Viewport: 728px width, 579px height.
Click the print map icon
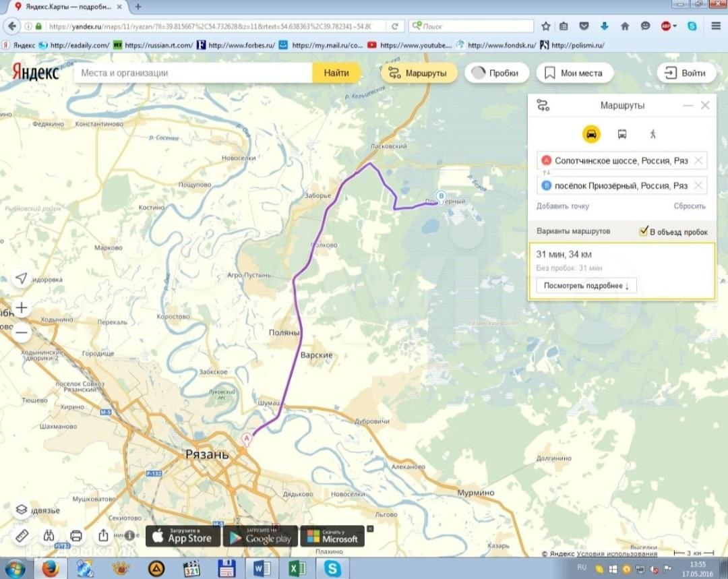[x=76, y=536]
